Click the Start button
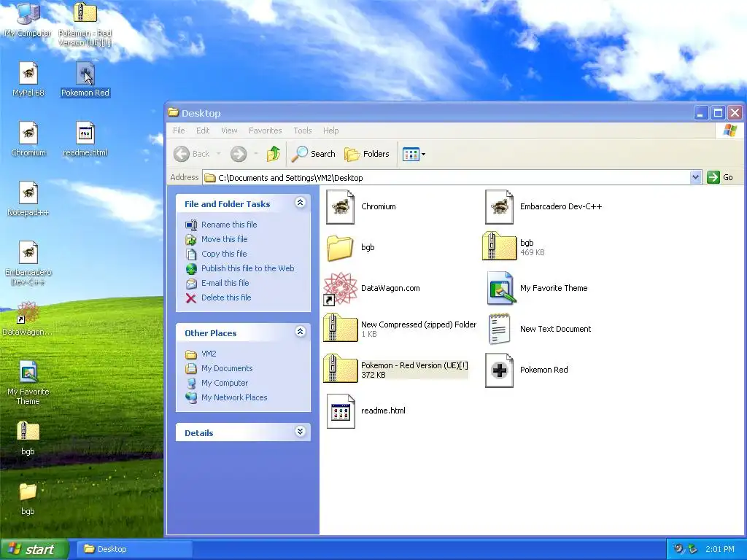The width and height of the screenshot is (747, 560). pos(34,550)
